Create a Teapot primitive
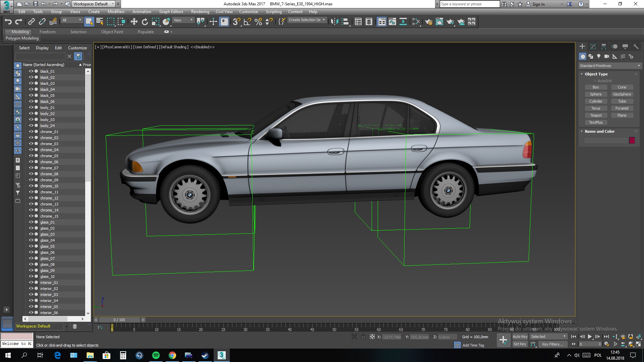The height and width of the screenshot is (362, 644). (596, 115)
